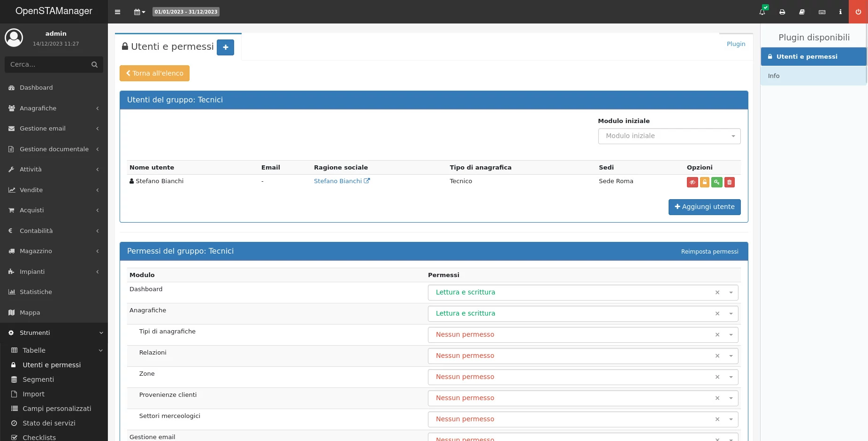Select the Info plugin tab

click(813, 76)
